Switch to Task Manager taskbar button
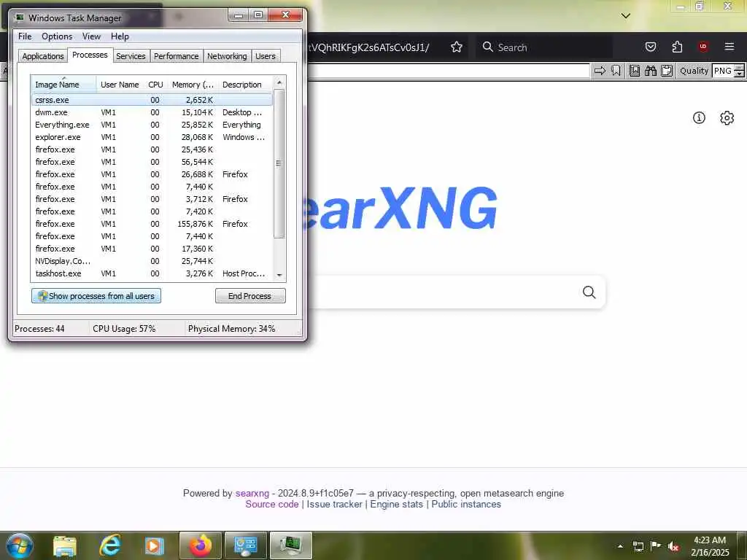 pyautogui.click(x=290, y=545)
